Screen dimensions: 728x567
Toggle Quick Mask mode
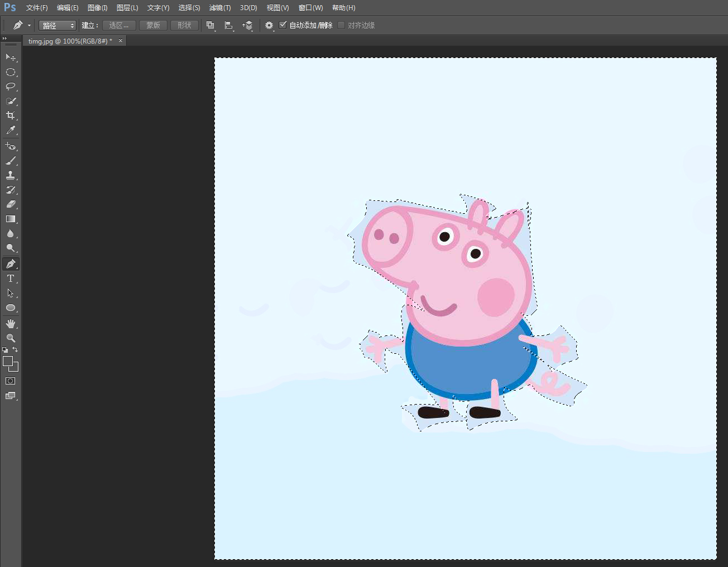(11, 381)
